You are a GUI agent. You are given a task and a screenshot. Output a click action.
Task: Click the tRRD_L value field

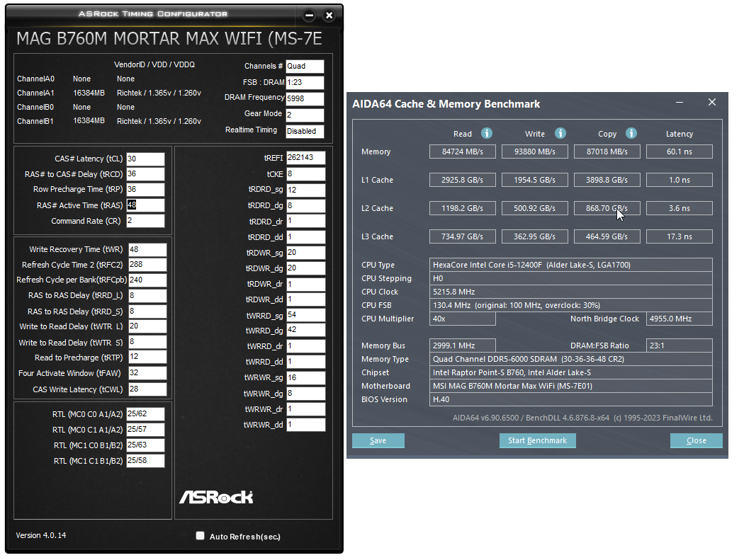pyautogui.click(x=147, y=295)
